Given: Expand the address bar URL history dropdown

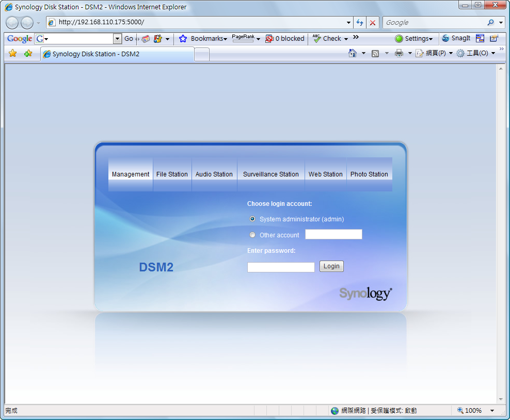Looking at the screenshot, I should tap(349, 23).
